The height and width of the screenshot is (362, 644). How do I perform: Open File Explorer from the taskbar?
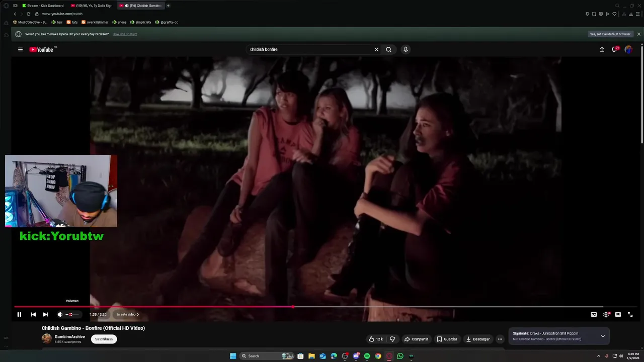point(311,356)
